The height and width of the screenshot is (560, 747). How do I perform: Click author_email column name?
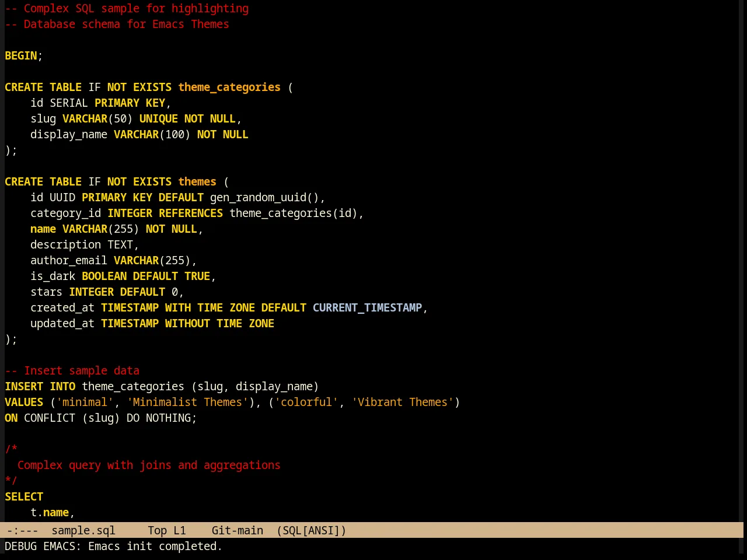[x=69, y=260]
